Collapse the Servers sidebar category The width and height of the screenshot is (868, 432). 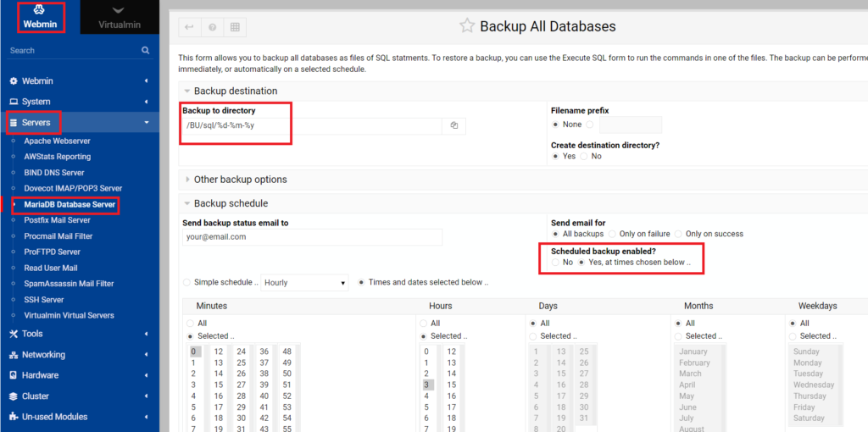(x=80, y=122)
